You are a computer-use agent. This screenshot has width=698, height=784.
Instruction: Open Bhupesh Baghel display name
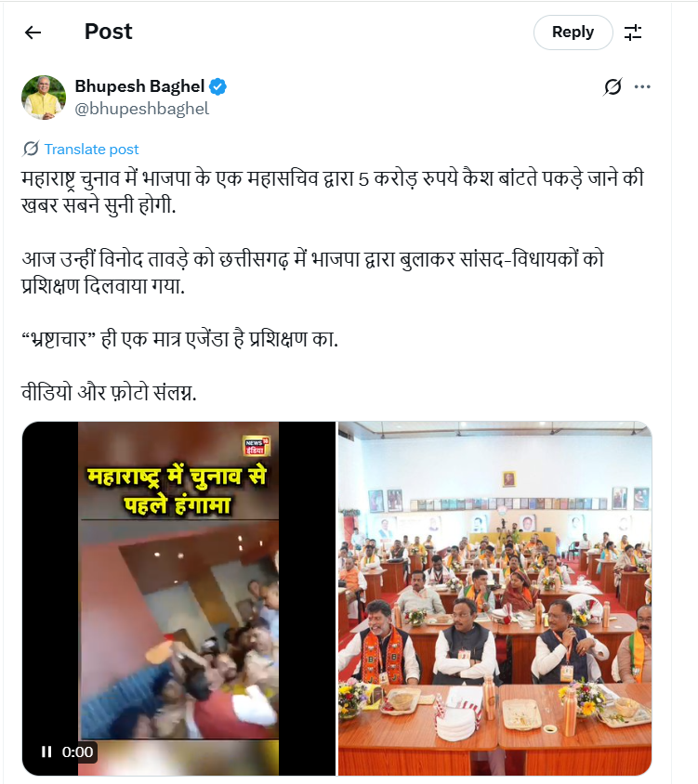click(139, 86)
